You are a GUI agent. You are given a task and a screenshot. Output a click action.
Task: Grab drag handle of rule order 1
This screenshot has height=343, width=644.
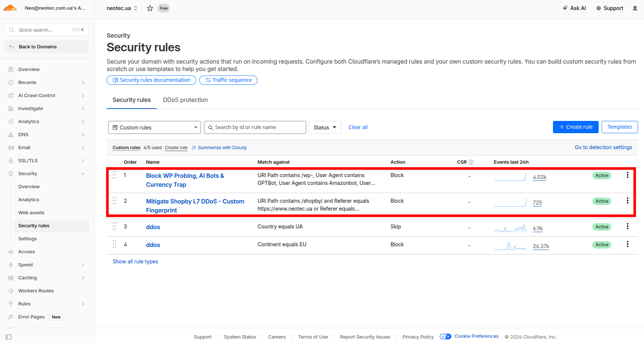(114, 175)
